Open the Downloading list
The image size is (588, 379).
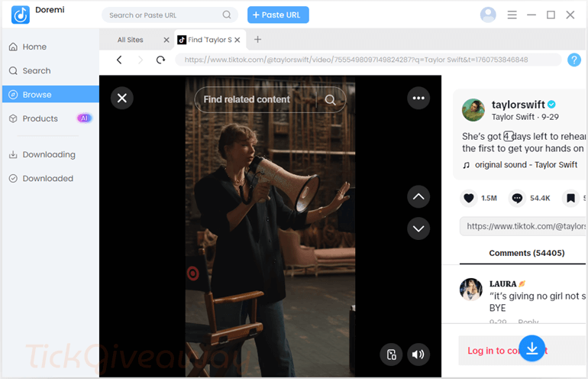tap(50, 154)
